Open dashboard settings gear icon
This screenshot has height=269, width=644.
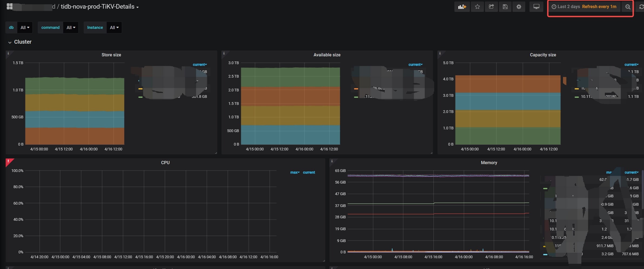(519, 7)
